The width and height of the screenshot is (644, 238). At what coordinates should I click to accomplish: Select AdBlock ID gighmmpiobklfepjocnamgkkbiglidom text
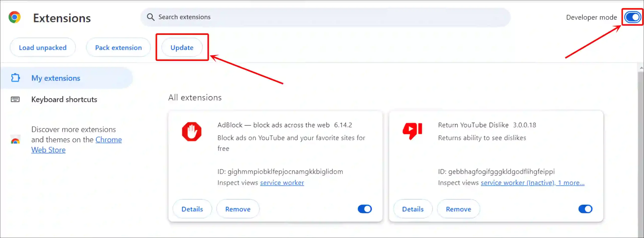280,171
